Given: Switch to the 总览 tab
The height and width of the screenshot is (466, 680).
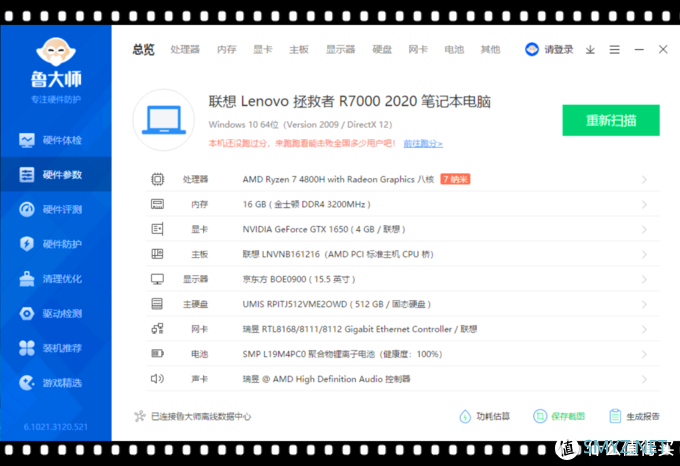Looking at the screenshot, I should coord(144,49).
